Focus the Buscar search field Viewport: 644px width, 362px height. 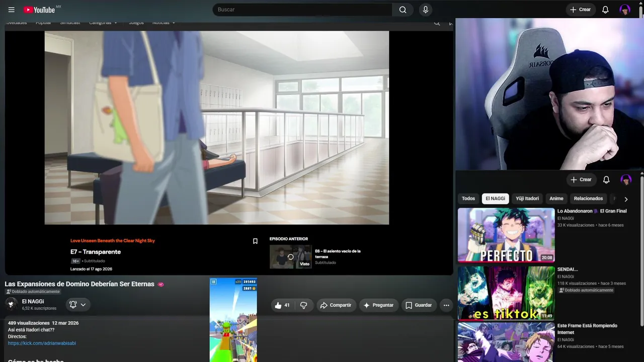coord(302,10)
